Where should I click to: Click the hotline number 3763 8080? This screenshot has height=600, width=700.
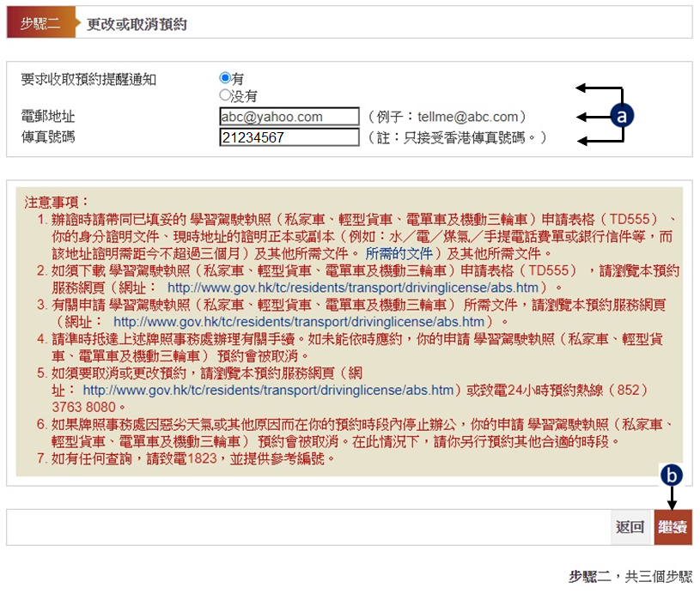click(88, 406)
